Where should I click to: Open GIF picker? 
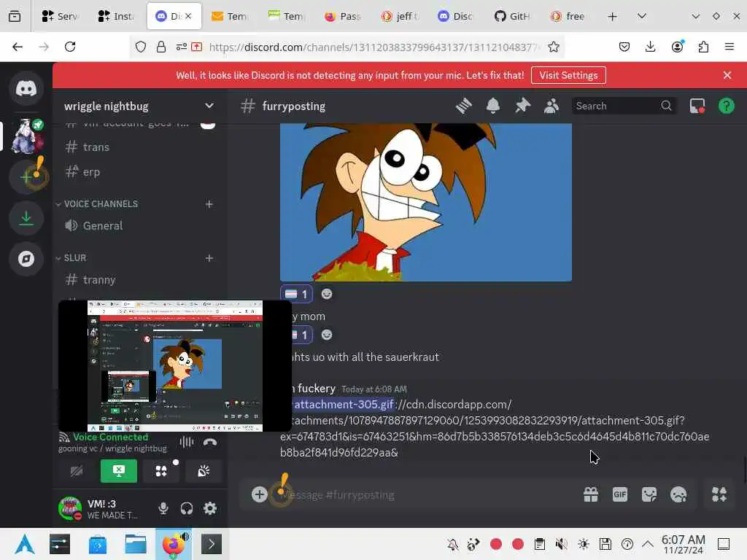[x=620, y=494]
